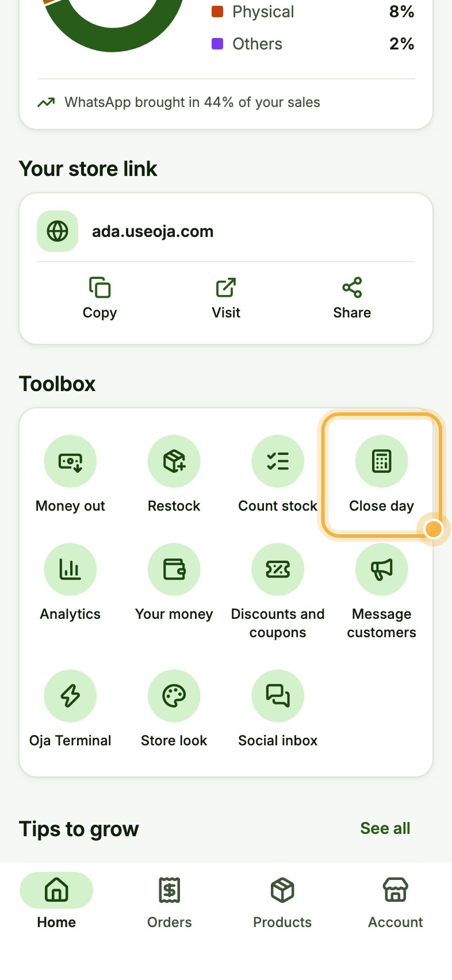Go to the Home tab
The height and width of the screenshot is (980, 452).
click(56, 901)
